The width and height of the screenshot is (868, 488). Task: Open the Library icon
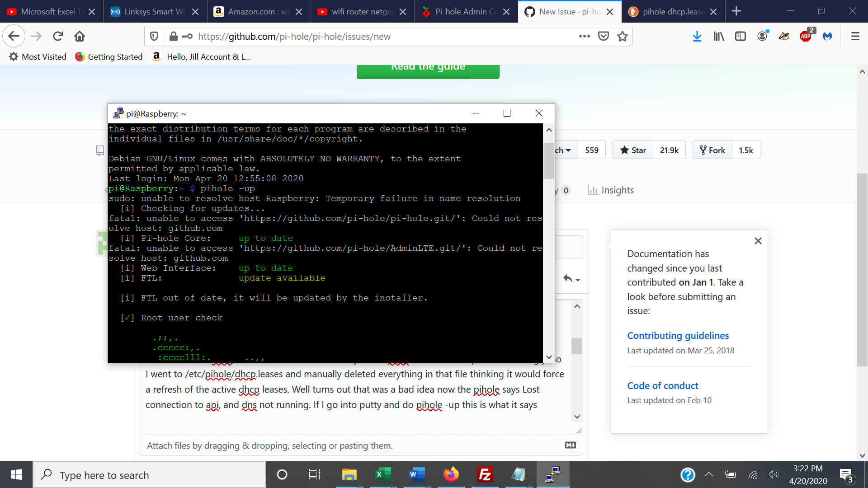718,36
